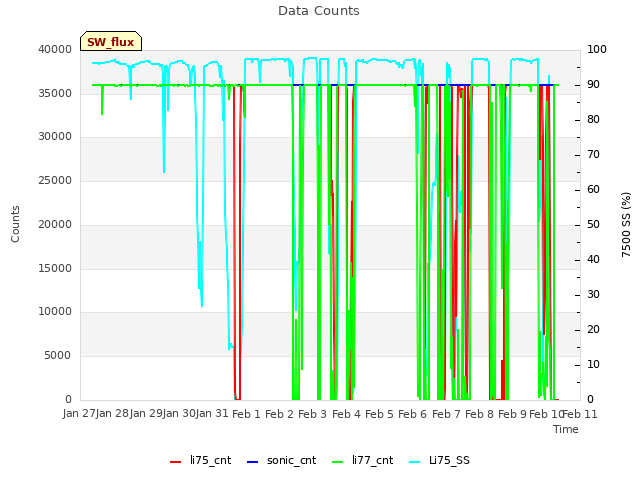Click the cyan Li75_SS legend swatch
This screenshot has width=640, height=480.
tap(415, 462)
